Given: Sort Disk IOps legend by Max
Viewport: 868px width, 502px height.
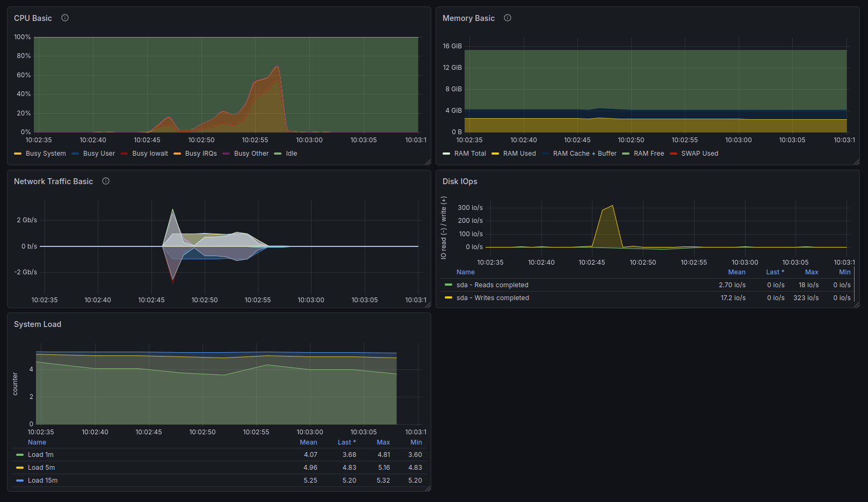Looking at the screenshot, I should click(812, 272).
